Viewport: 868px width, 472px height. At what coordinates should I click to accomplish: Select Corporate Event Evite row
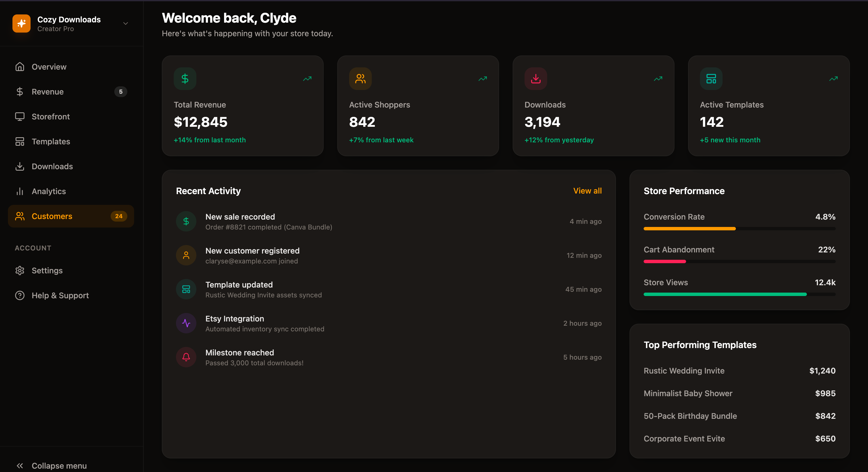pos(739,438)
